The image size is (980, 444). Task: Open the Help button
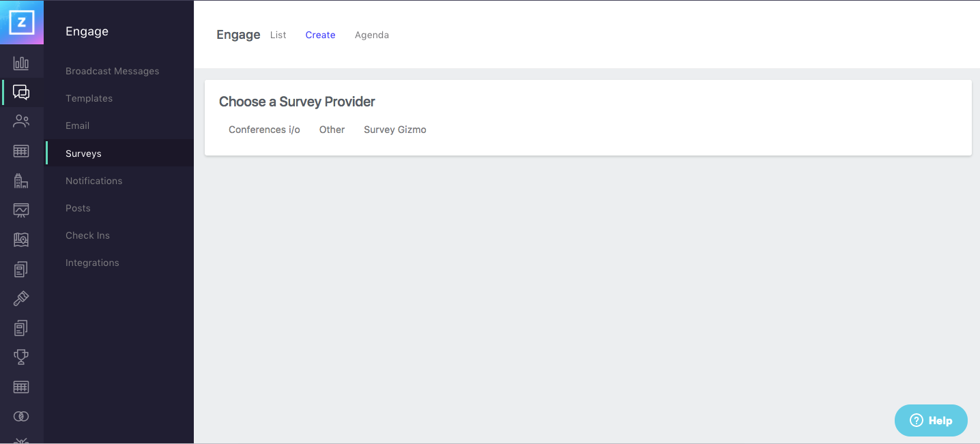pos(931,420)
